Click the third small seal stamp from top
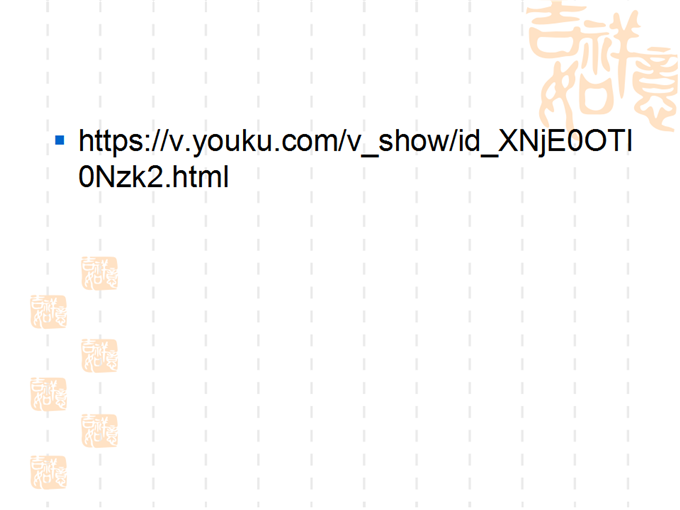This screenshot has height=510, width=680. [x=99, y=356]
